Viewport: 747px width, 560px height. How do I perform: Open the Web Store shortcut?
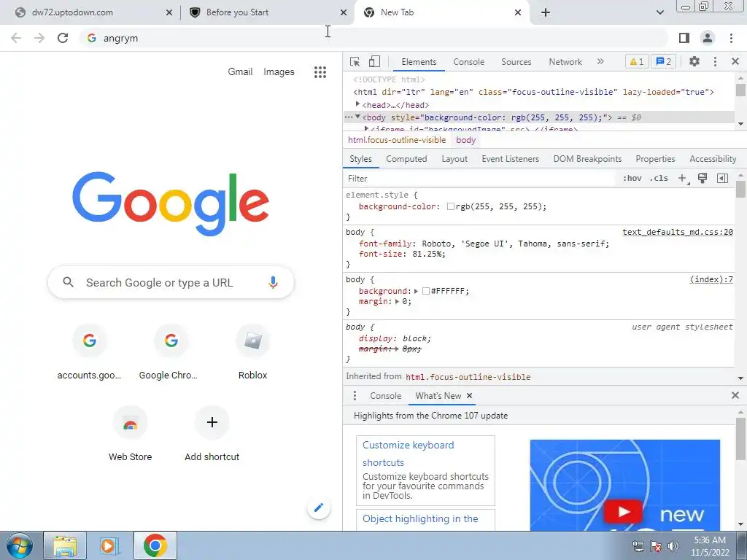tap(130, 434)
